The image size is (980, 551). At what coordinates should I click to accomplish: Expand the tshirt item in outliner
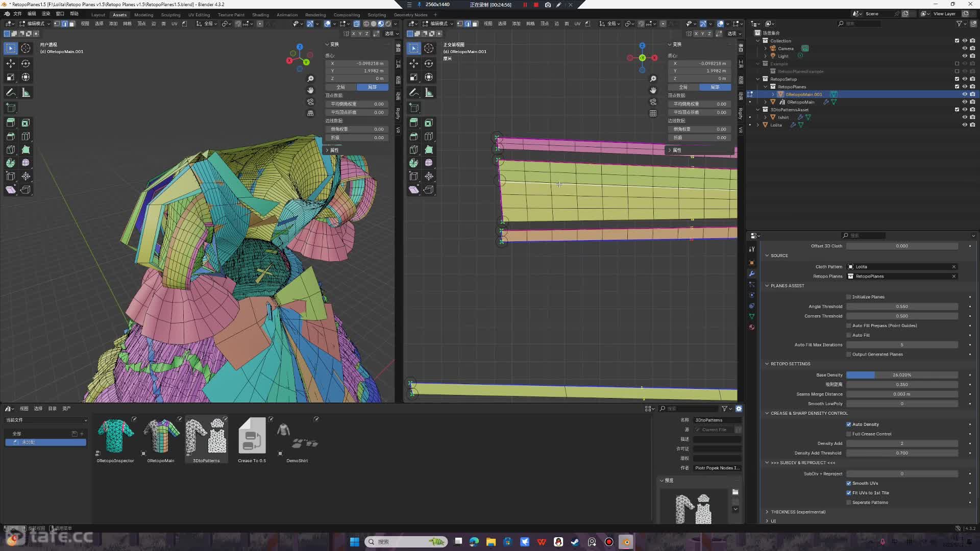point(765,117)
